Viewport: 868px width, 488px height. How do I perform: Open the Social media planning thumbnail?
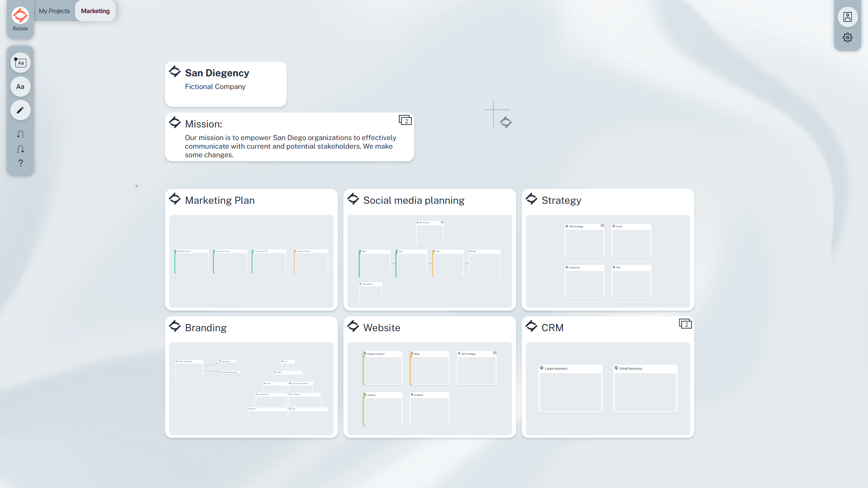click(x=429, y=261)
